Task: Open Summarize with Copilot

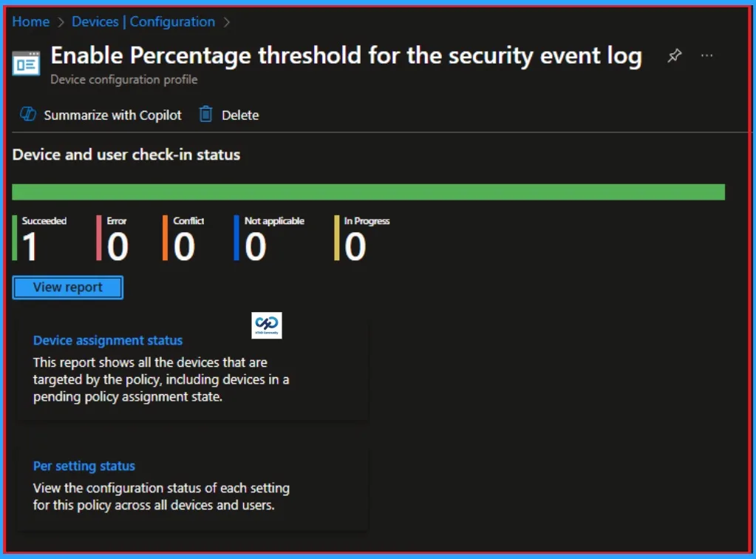Action: pyautogui.click(x=113, y=115)
